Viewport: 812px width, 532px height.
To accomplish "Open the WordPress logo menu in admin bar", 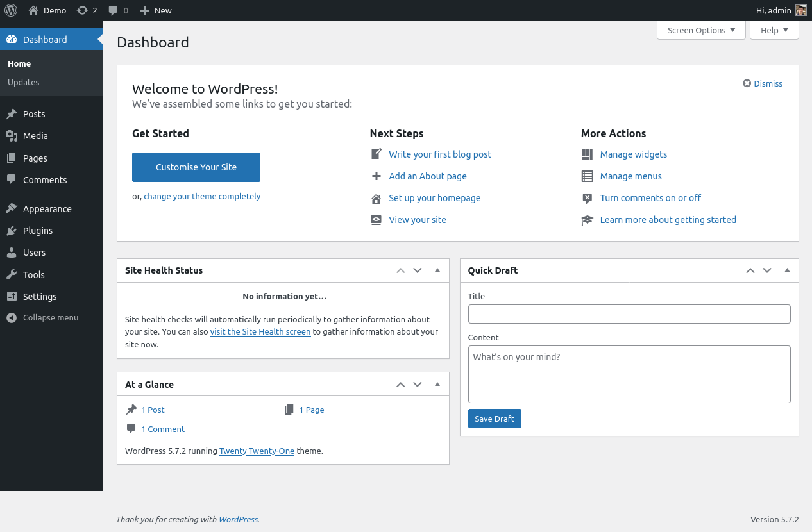I will (11, 10).
